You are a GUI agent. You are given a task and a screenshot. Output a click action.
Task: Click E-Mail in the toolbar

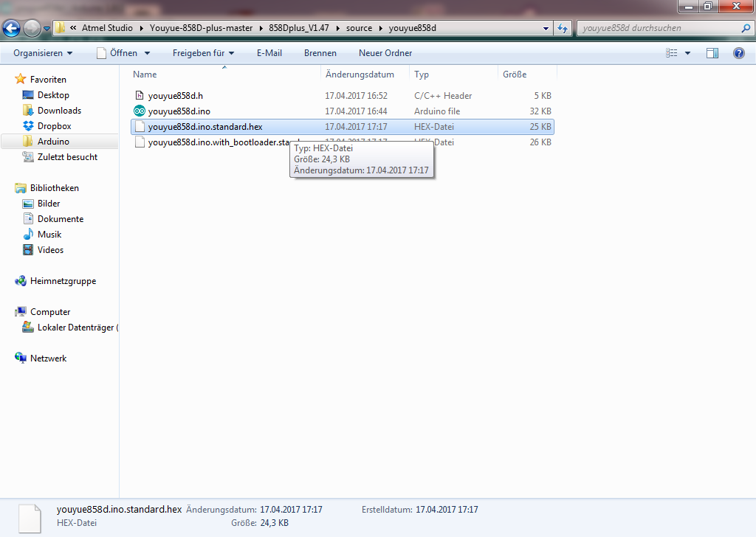[x=269, y=53]
